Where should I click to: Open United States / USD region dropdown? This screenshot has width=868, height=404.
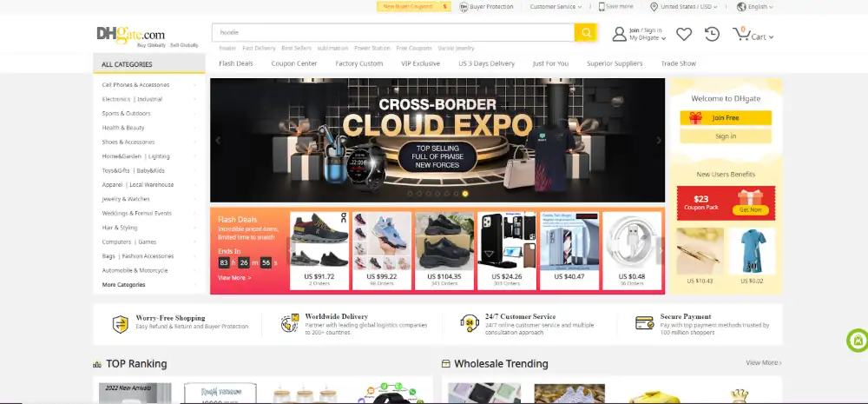click(688, 7)
